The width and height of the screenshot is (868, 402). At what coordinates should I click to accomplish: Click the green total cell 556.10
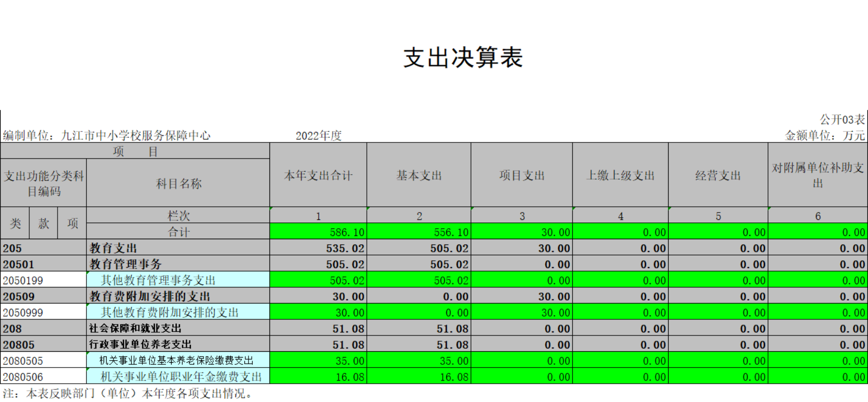[x=419, y=232]
